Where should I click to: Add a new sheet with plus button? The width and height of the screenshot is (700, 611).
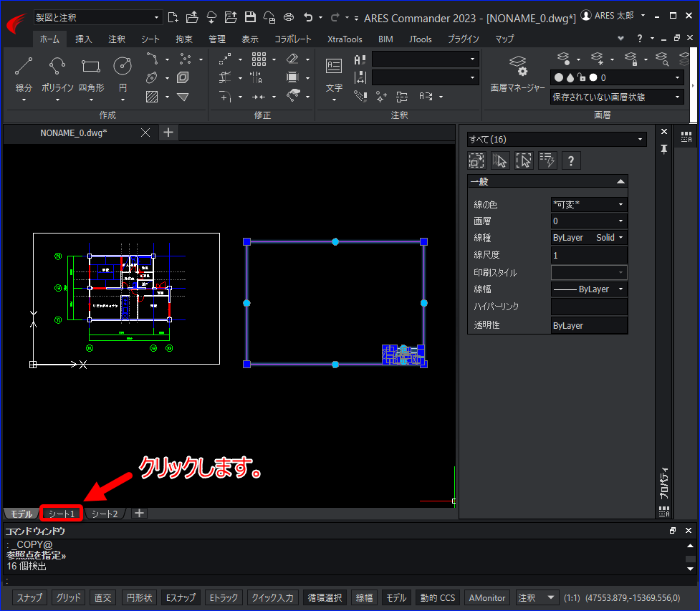click(x=139, y=514)
